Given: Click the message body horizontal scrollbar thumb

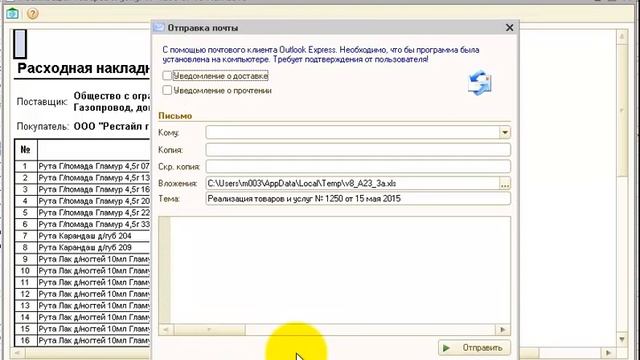Looking at the screenshot, I should click(209, 329).
